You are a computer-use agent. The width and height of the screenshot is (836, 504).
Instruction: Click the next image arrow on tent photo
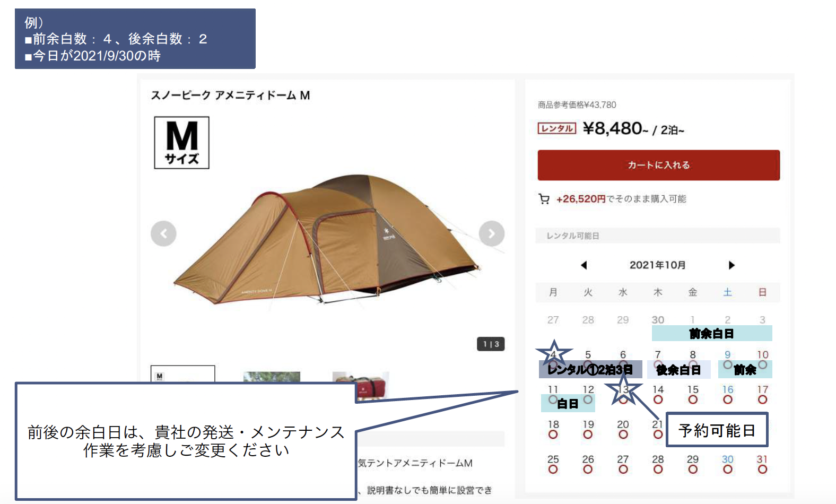(x=492, y=233)
